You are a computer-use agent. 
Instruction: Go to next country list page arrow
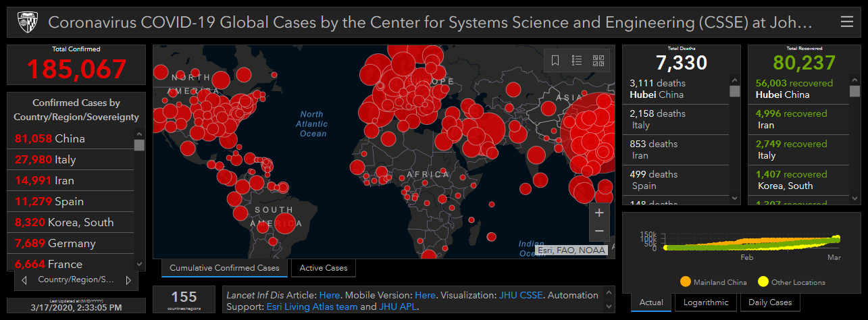point(127,279)
